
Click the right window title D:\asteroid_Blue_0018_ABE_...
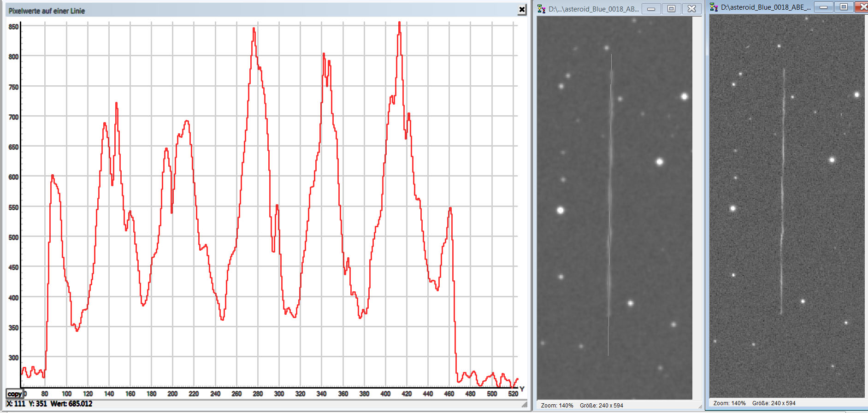(x=766, y=7)
